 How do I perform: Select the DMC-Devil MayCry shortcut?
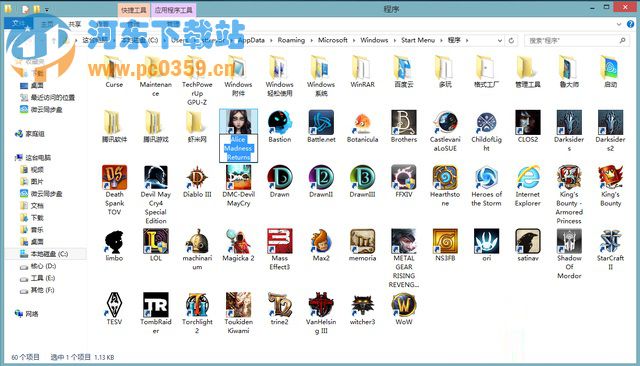(238, 177)
